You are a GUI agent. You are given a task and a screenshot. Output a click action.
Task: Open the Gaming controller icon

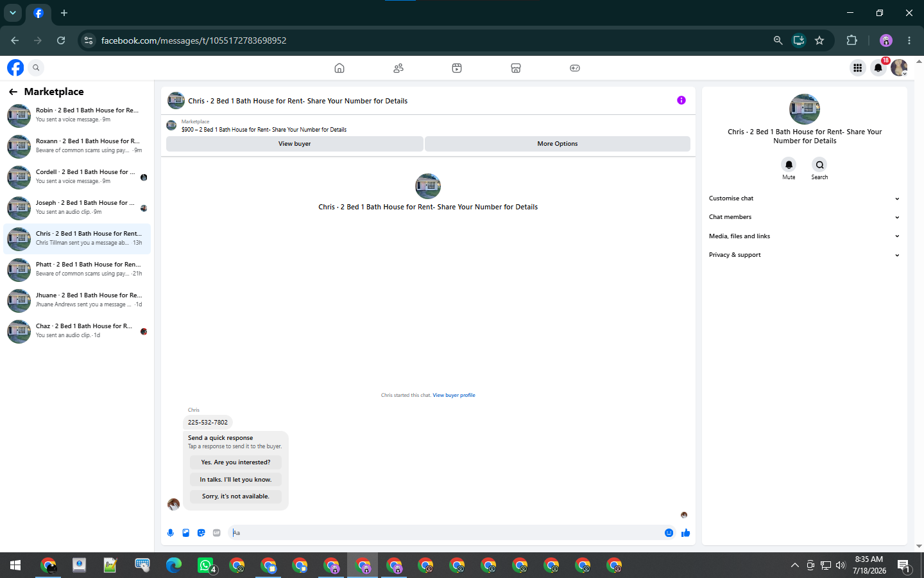tap(575, 68)
